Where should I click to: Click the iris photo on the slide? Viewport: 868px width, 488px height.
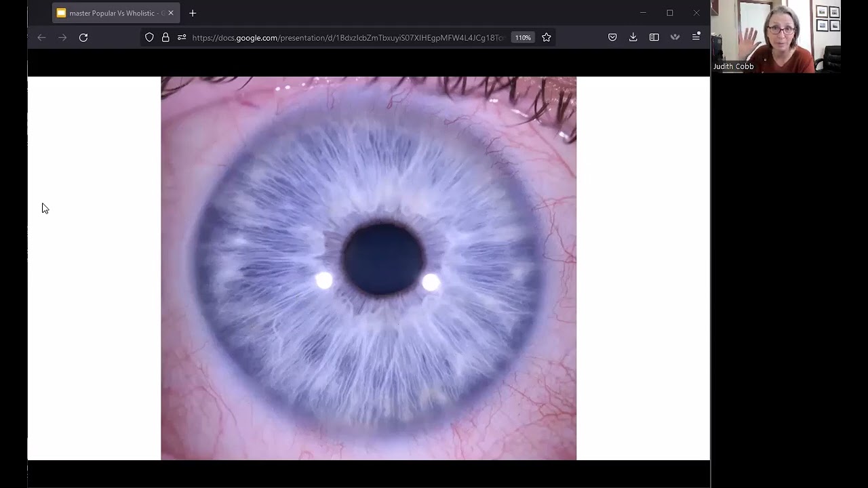click(x=368, y=268)
